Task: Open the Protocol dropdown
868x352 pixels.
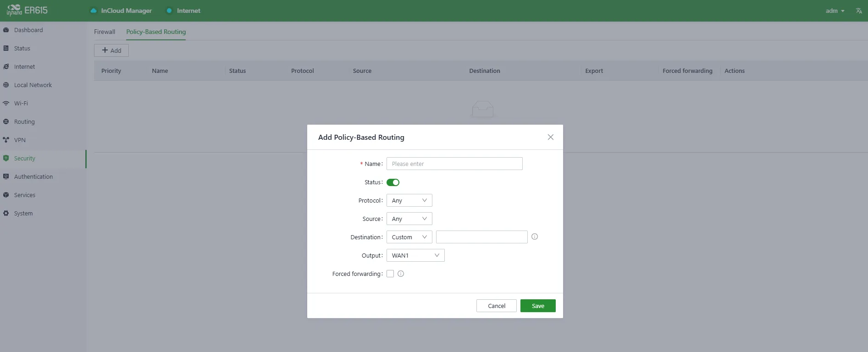Action: [x=409, y=200]
